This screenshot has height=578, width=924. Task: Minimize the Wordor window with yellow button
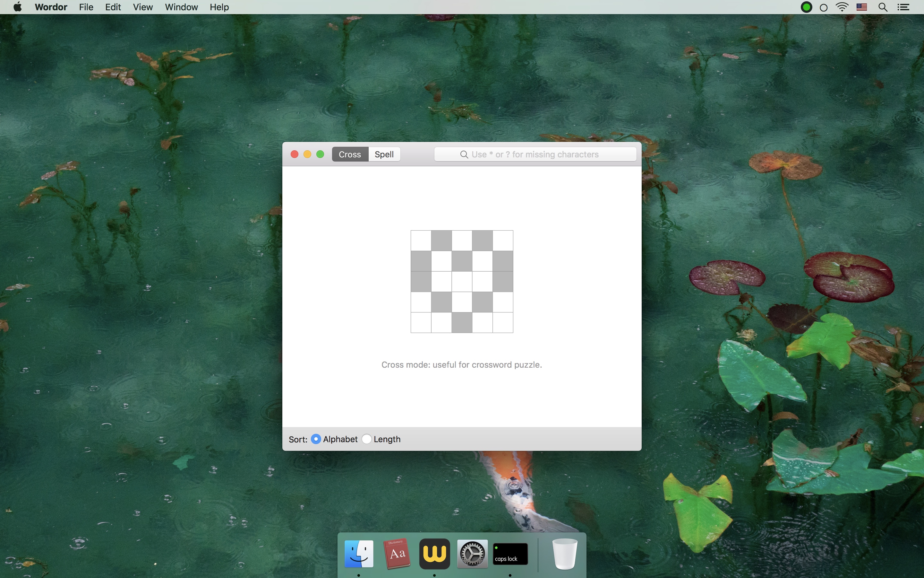(307, 154)
